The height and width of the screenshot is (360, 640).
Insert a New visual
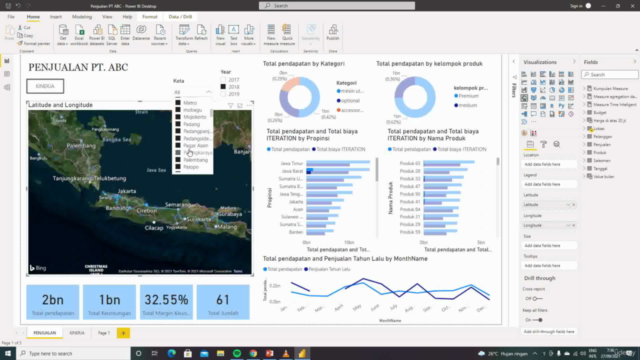[x=220, y=35]
